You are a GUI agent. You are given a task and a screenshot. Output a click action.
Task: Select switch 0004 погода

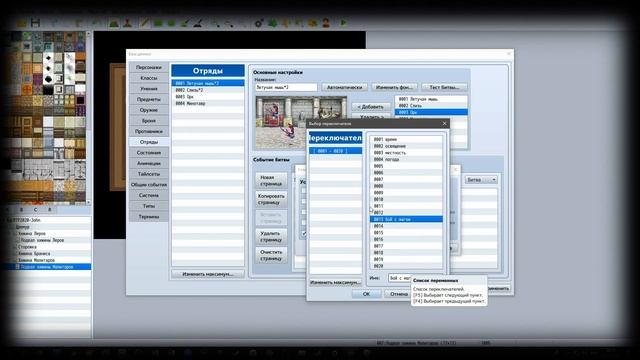[x=406, y=159]
